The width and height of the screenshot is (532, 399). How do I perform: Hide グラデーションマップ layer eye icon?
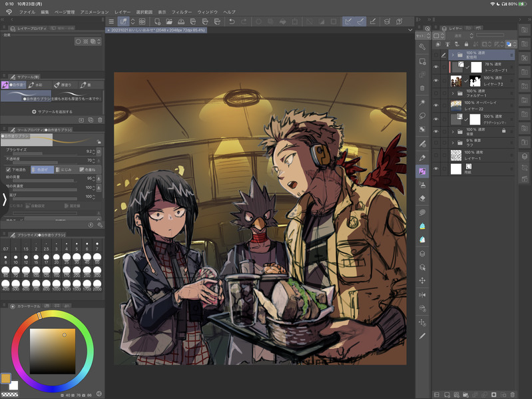[436, 119]
